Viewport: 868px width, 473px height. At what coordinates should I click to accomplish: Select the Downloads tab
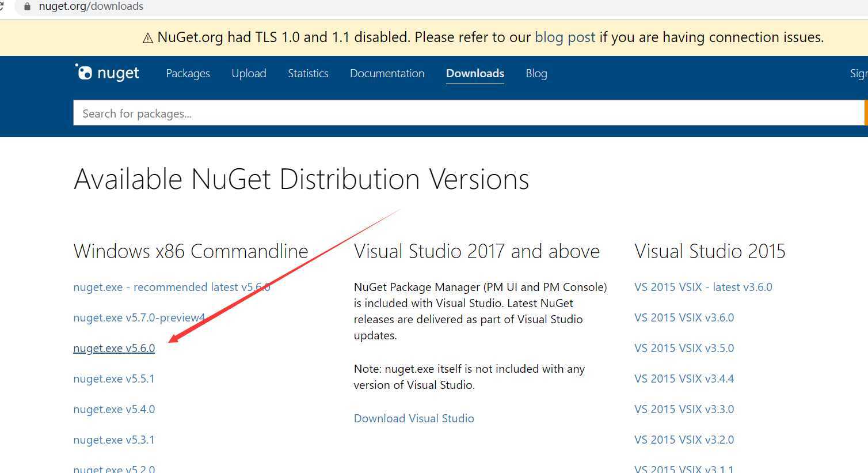[475, 73]
